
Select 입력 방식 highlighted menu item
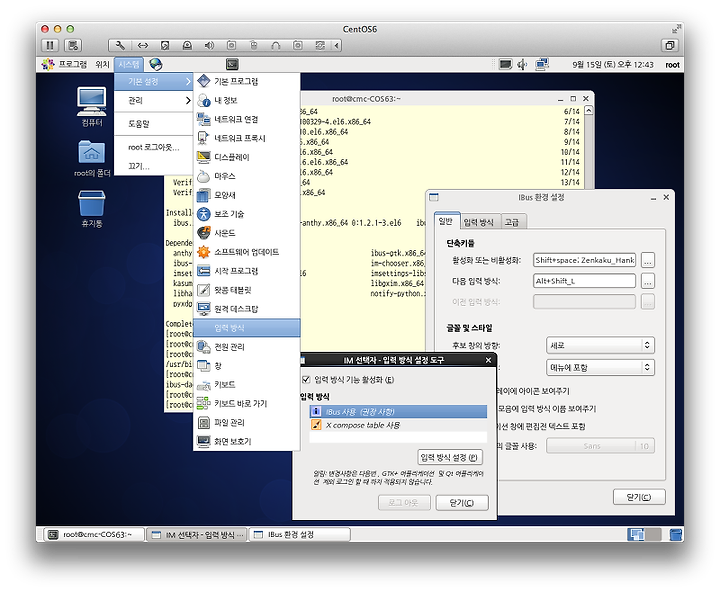247,327
